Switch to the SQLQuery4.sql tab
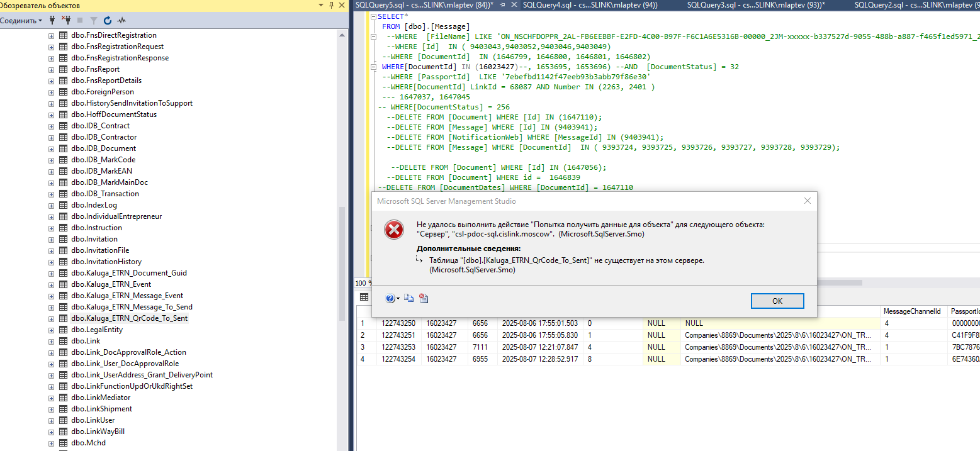The height and width of the screenshot is (451, 980). point(590,4)
